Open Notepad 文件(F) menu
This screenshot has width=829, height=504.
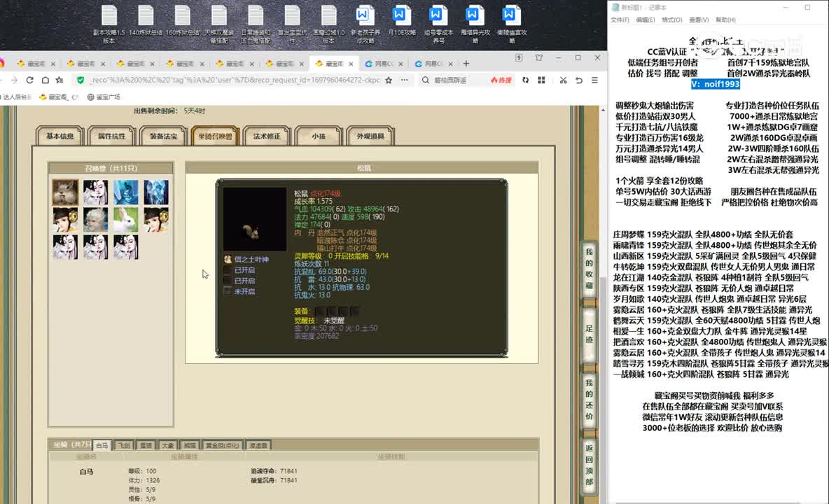pos(620,20)
